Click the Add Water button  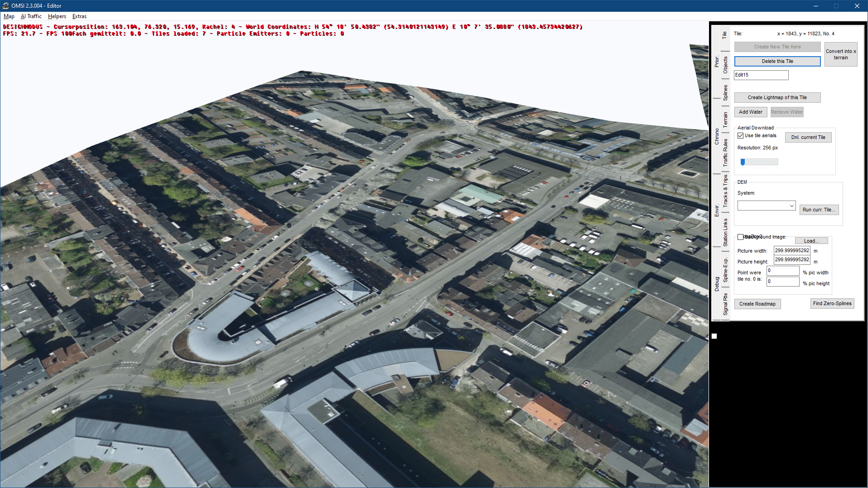coord(751,112)
